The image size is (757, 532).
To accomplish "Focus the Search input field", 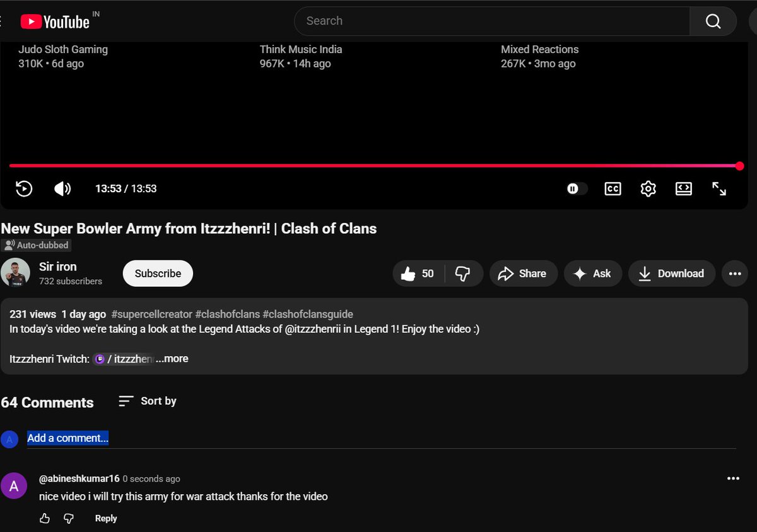I will point(492,21).
